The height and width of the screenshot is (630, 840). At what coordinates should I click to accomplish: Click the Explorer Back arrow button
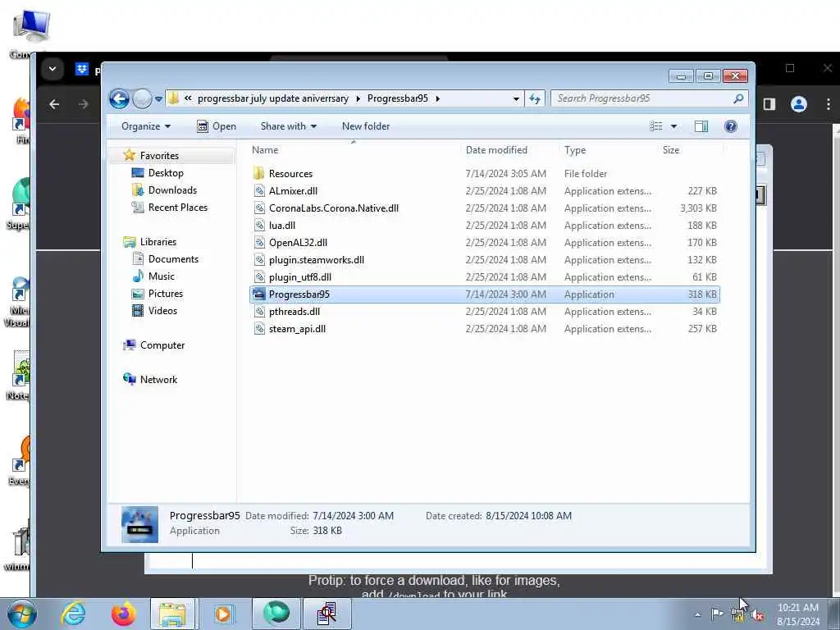click(119, 98)
